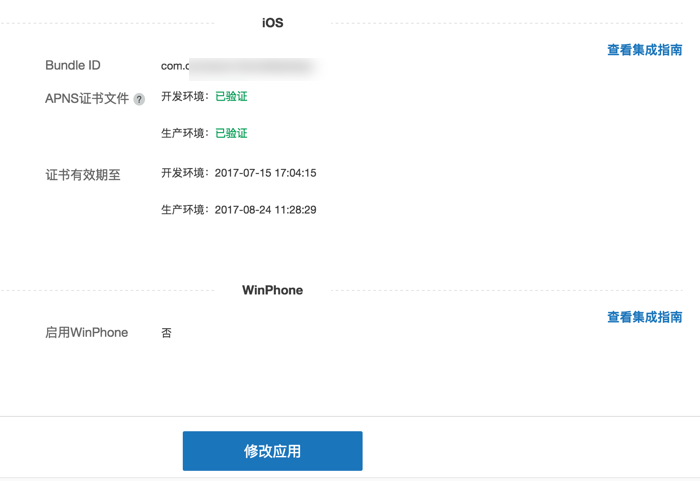Image resolution: width=700 pixels, height=481 pixels.
Task: Select the 2017-08-24 11:28:29 expiry date
Action: click(x=265, y=210)
